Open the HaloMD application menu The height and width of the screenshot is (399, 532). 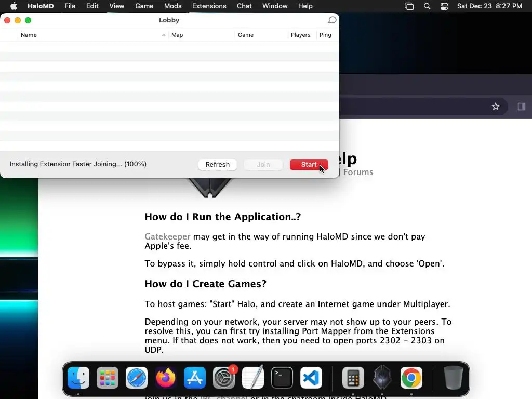(41, 6)
